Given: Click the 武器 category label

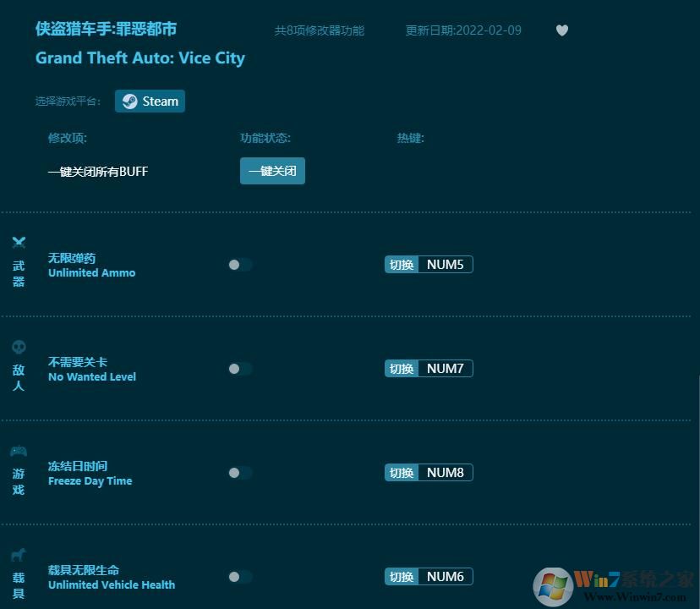Looking at the screenshot, I should (x=19, y=273).
